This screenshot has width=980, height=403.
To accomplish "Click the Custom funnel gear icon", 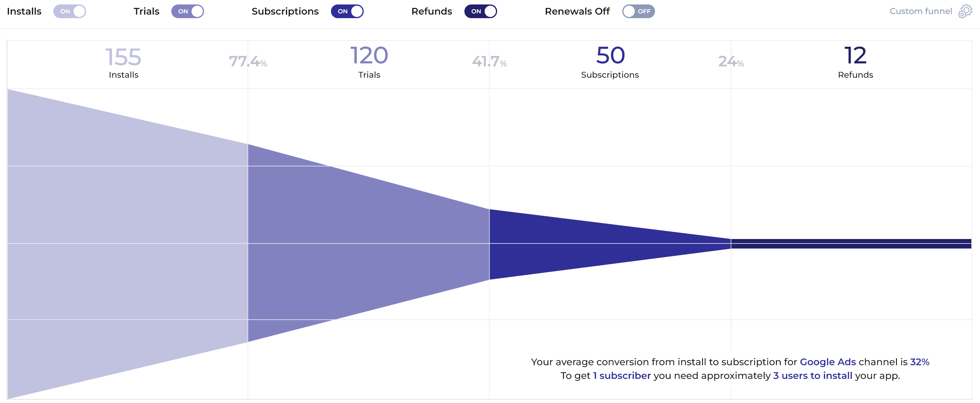I will coord(965,11).
